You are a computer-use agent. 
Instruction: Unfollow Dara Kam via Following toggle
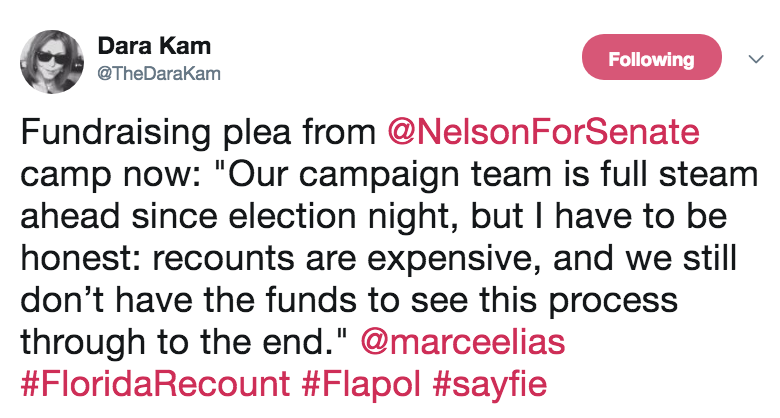tap(652, 57)
